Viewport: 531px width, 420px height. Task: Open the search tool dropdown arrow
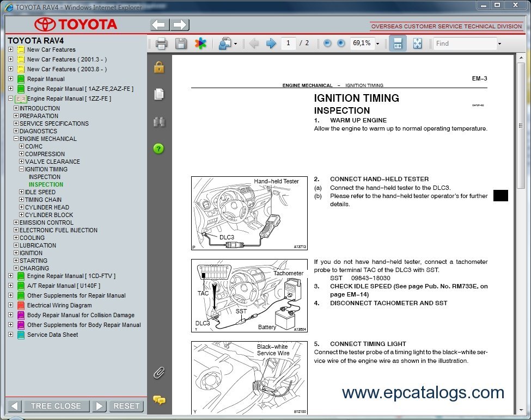click(x=235, y=44)
